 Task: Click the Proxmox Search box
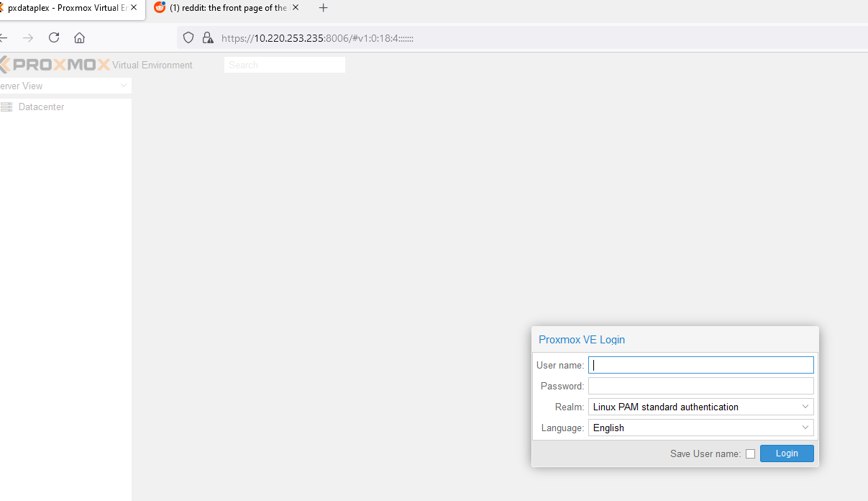coord(285,65)
